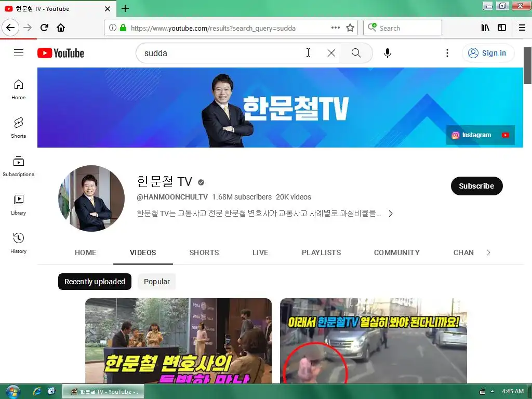This screenshot has width=532, height=399.
Task: Select the VIDEOS tab
Action: pos(143,253)
